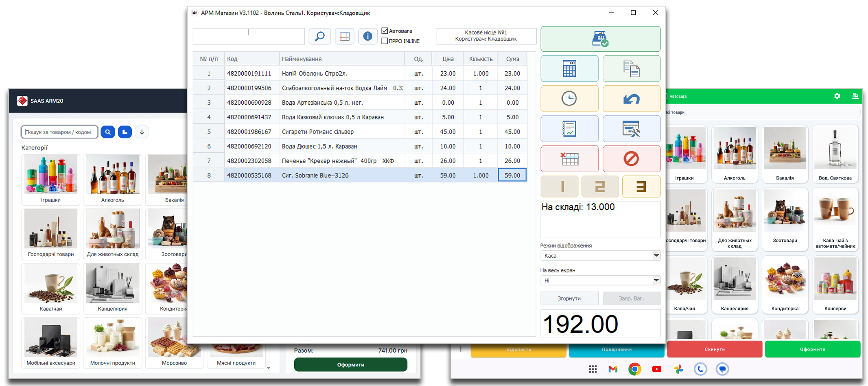Open Chrome from the bottom taskbar
The height and width of the screenshot is (386, 868).
634,369
